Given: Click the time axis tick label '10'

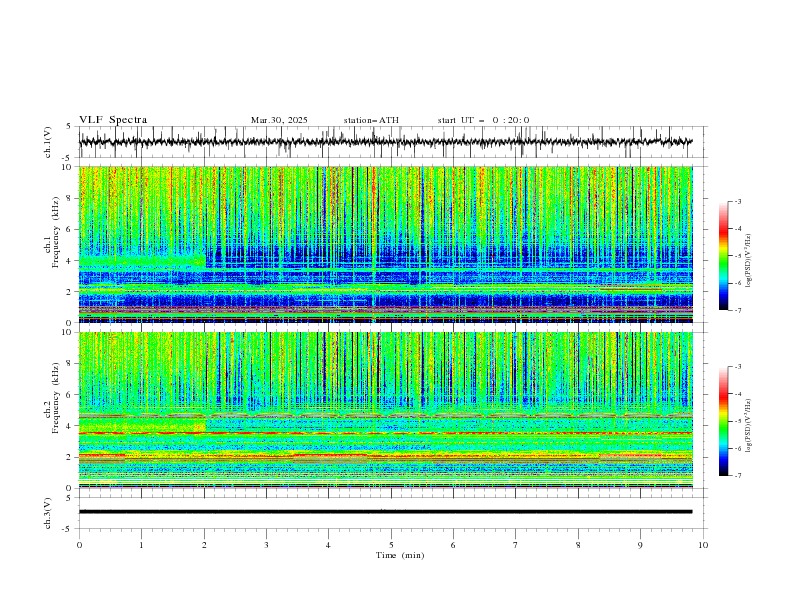Looking at the screenshot, I should (x=703, y=545).
